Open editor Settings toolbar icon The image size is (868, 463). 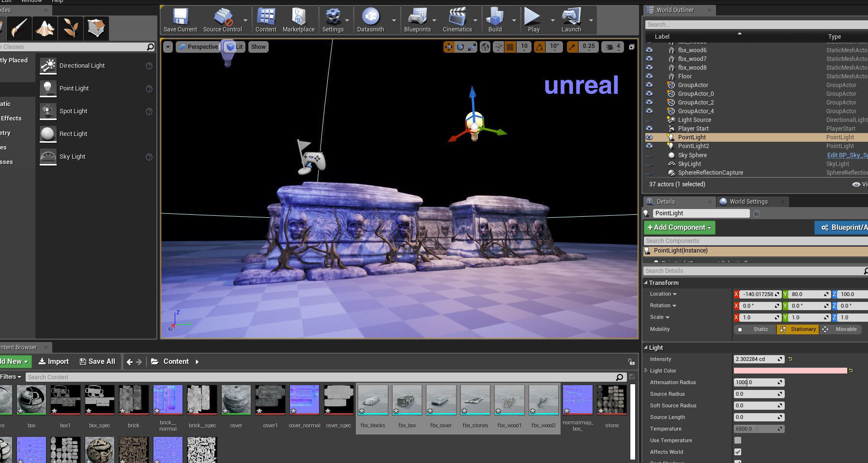pos(333,20)
